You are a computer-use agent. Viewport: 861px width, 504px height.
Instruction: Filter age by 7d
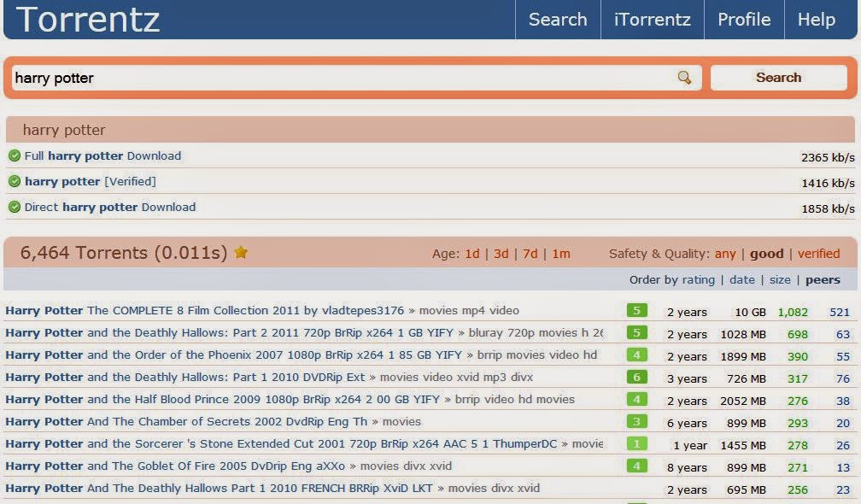[x=530, y=254]
